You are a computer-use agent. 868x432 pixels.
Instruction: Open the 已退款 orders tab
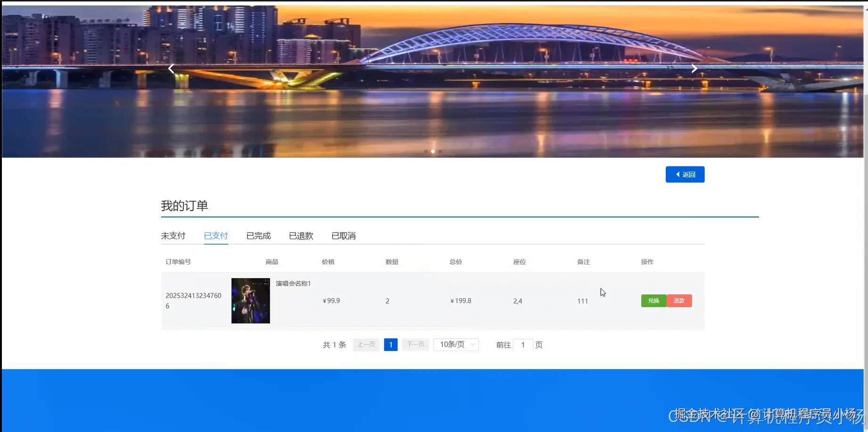pos(300,235)
